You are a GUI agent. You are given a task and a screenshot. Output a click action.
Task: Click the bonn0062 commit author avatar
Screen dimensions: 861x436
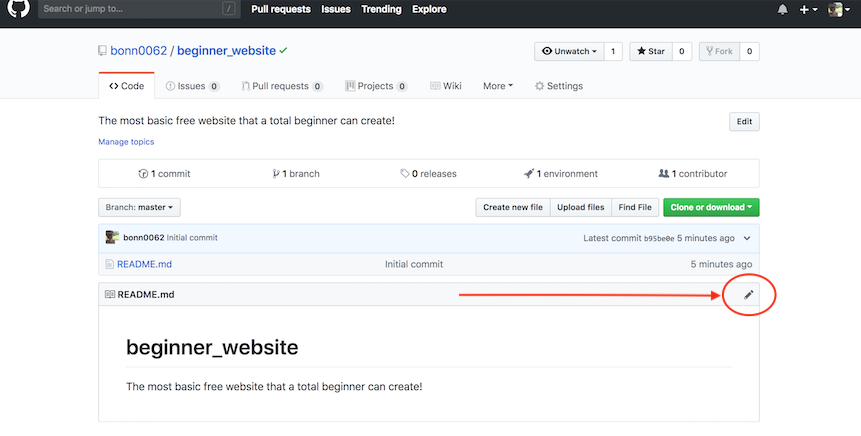pos(112,238)
